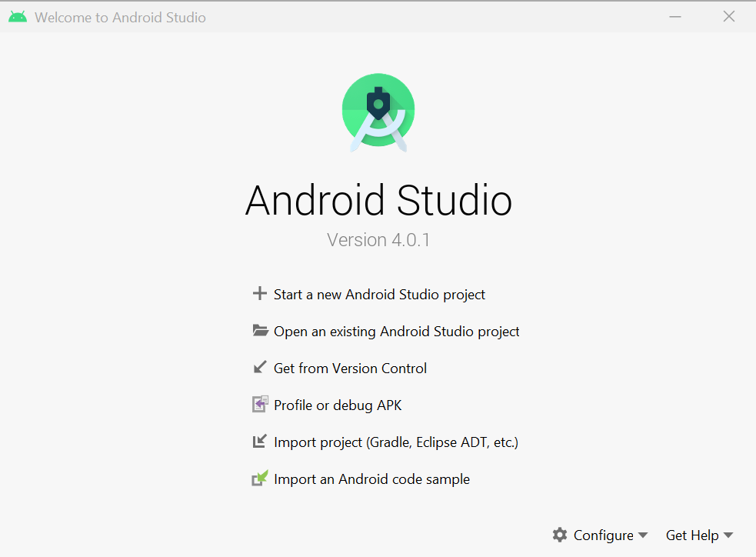The image size is (756, 557).
Task: Select Import project (Gradle, Eclipse ADT) text
Action: 395,442
